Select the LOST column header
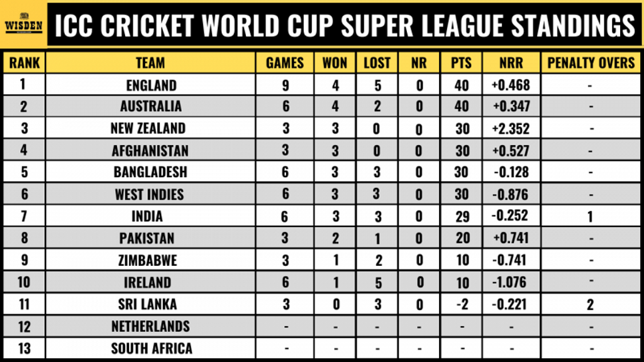The width and height of the screenshot is (644, 362). tap(377, 63)
